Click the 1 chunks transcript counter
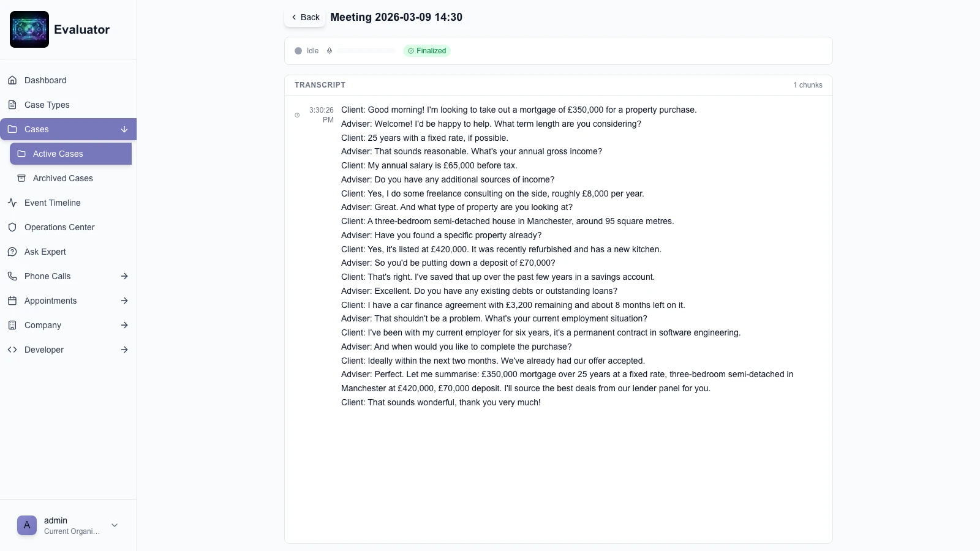 point(808,85)
